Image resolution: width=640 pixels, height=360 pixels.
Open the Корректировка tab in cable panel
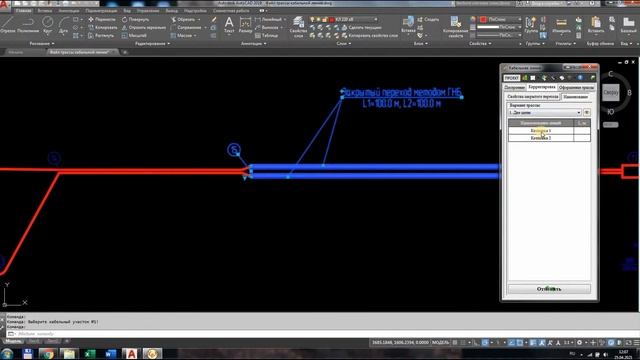(542, 87)
